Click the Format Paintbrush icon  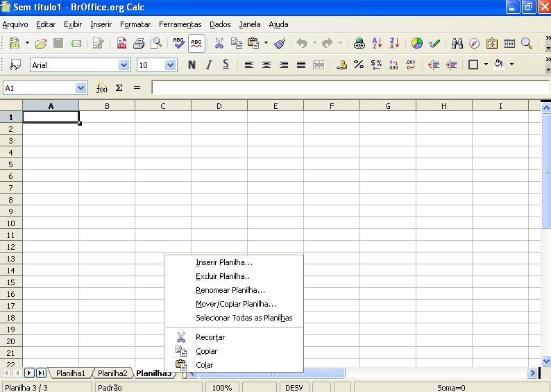pyautogui.click(x=280, y=43)
